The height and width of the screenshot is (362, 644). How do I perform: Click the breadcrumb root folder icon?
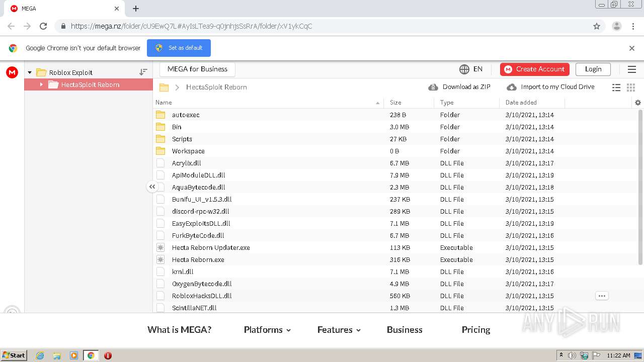pos(164,87)
